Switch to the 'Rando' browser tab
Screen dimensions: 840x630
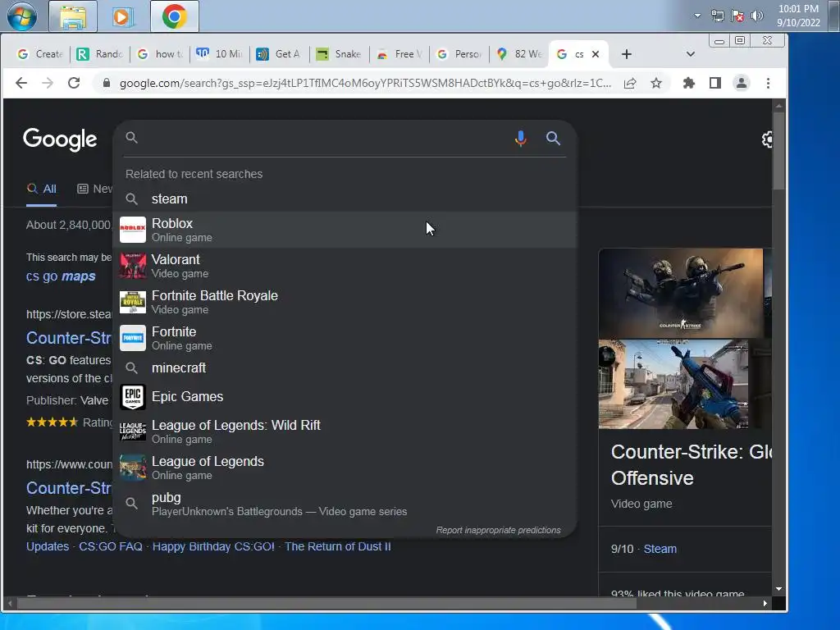point(100,54)
